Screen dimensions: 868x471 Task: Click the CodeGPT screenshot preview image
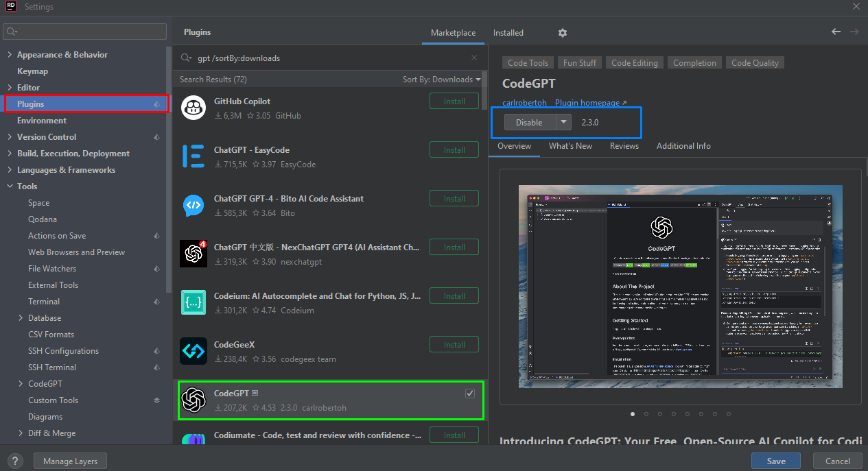coord(680,286)
